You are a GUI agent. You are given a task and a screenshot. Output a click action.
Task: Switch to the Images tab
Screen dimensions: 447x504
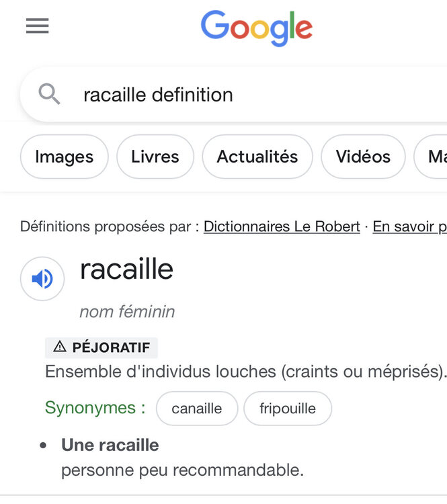64,157
